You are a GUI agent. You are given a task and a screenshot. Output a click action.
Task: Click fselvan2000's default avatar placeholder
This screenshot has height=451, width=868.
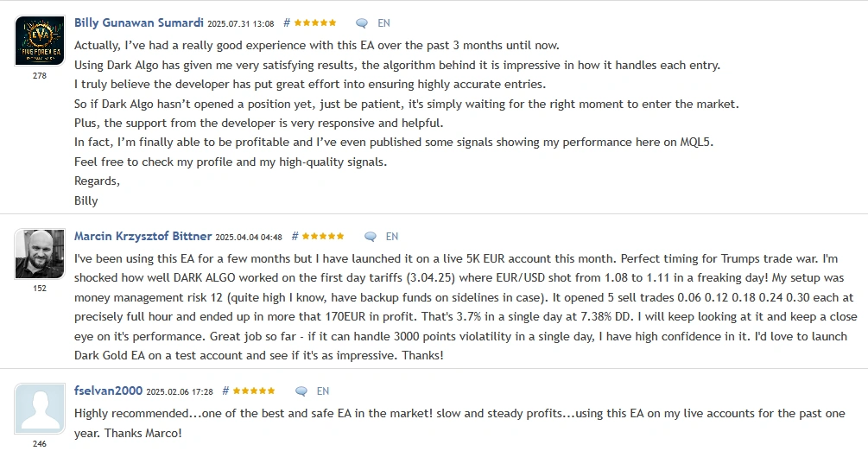click(x=40, y=409)
